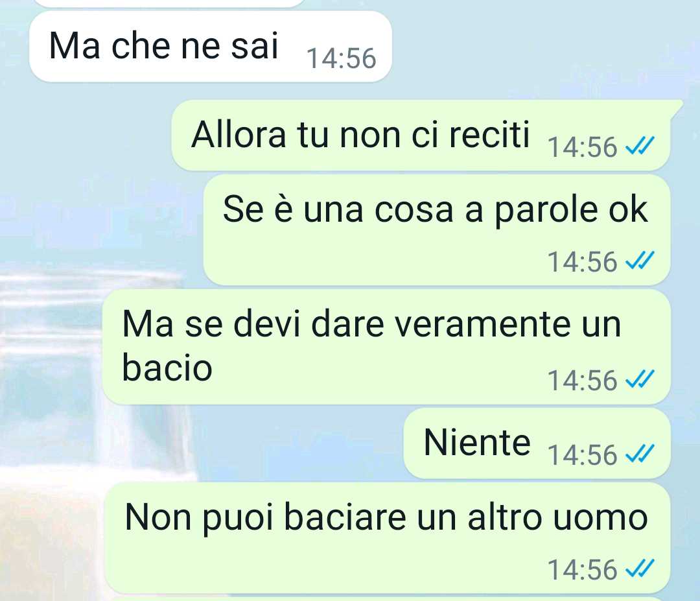Click the blue double tick beside 'bacio' message
700x601 pixels.
pyautogui.click(x=640, y=379)
